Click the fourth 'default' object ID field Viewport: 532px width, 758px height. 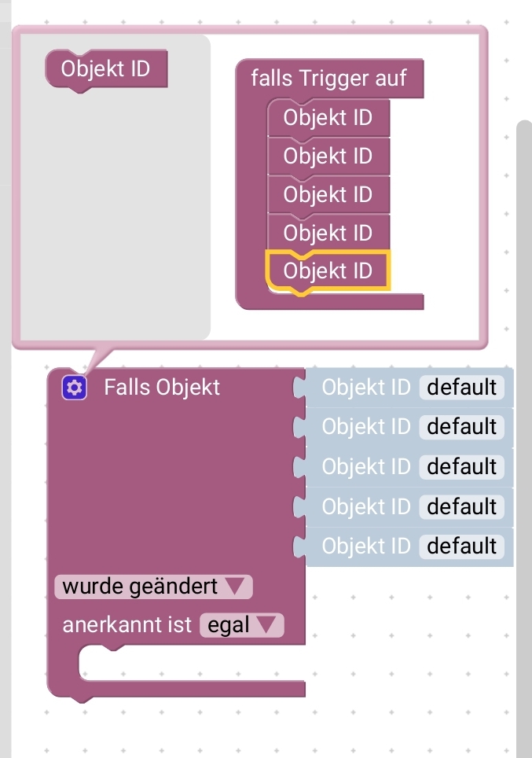461,506
